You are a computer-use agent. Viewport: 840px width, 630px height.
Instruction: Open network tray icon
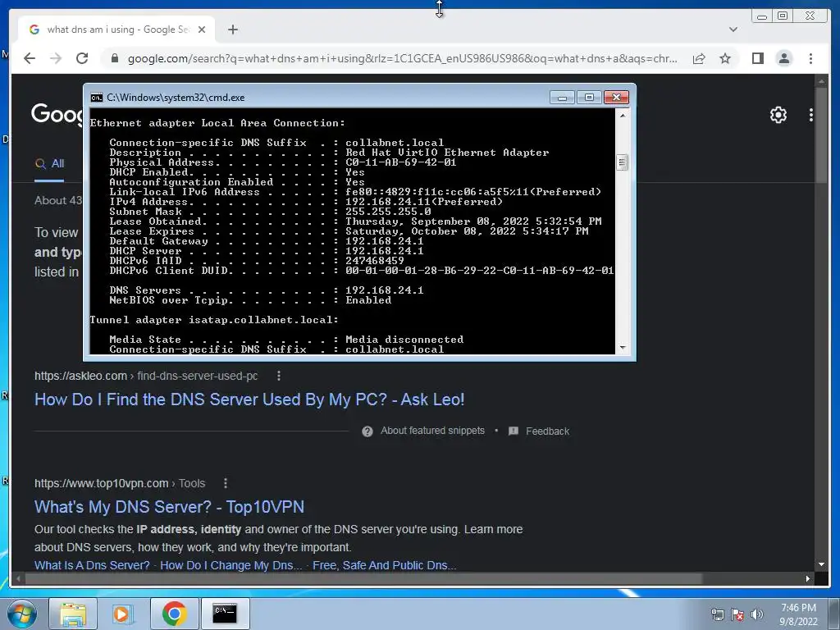pos(717,614)
